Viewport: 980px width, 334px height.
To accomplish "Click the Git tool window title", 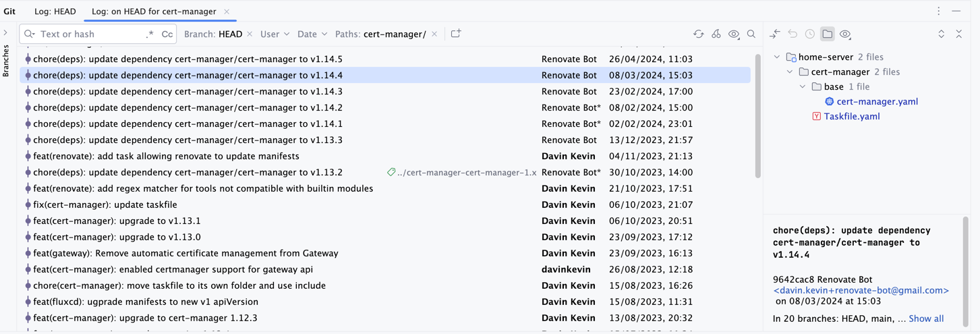I will coord(9,11).
